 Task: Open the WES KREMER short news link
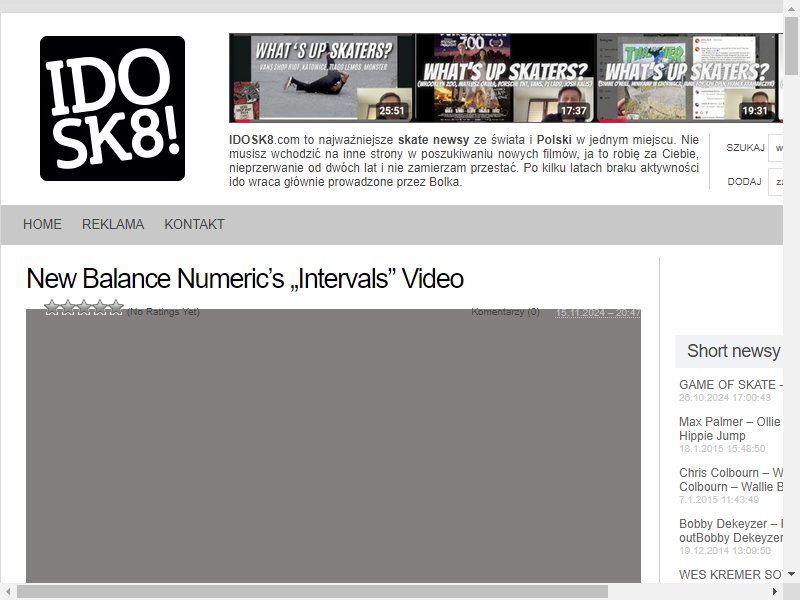pos(731,574)
